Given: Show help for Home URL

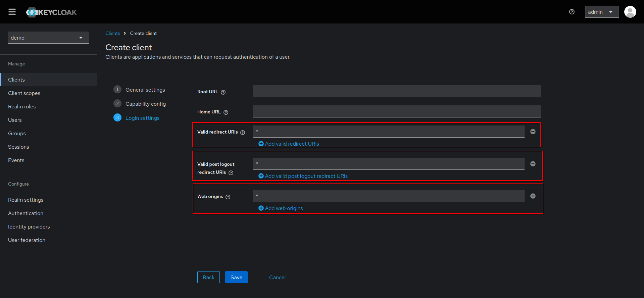Looking at the screenshot, I should pos(226,112).
